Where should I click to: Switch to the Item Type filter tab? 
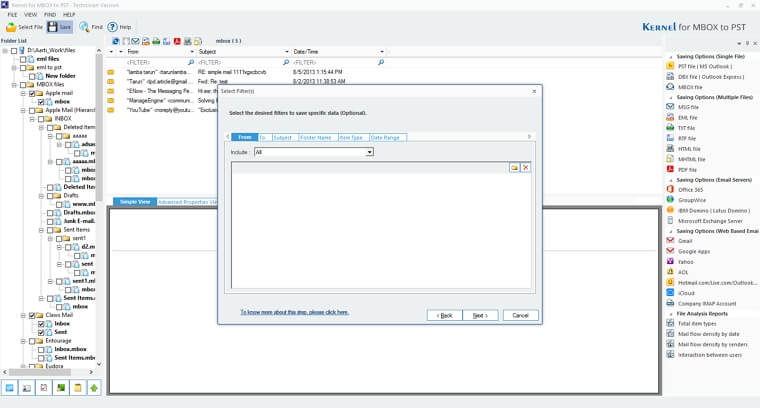tap(353, 138)
